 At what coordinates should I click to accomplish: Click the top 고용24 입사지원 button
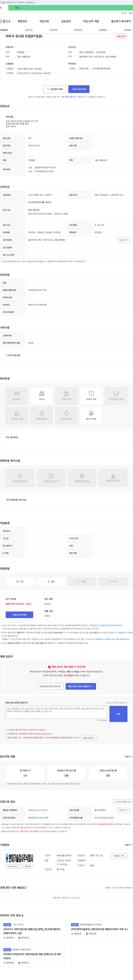click(x=79, y=89)
